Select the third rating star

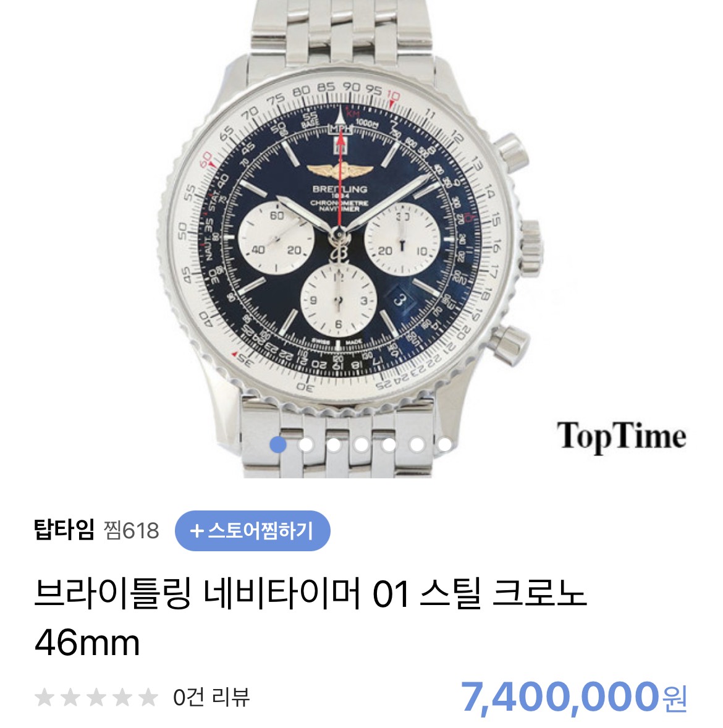point(96,697)
